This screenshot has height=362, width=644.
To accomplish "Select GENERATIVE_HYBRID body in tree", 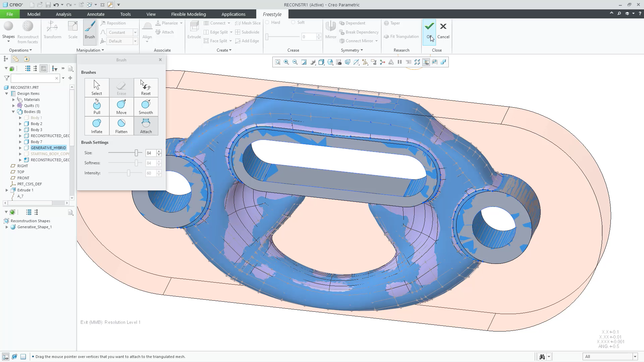I will pos(48,148).
